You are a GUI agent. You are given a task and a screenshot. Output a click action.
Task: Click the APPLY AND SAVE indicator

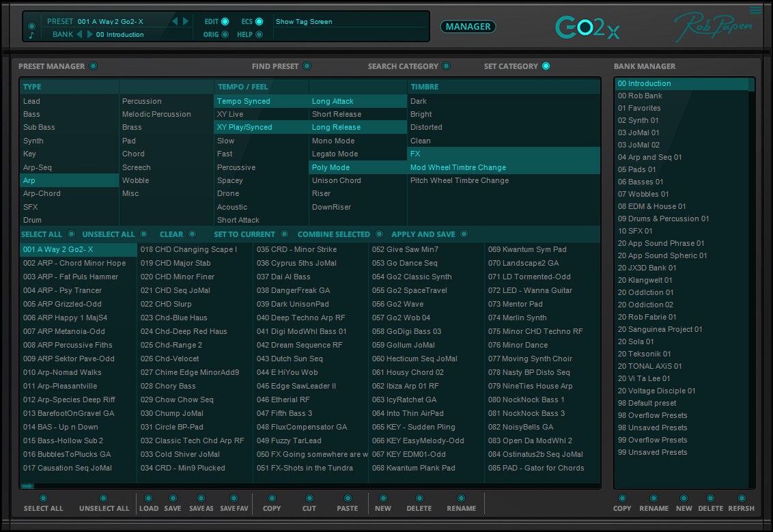pos(464,234)
